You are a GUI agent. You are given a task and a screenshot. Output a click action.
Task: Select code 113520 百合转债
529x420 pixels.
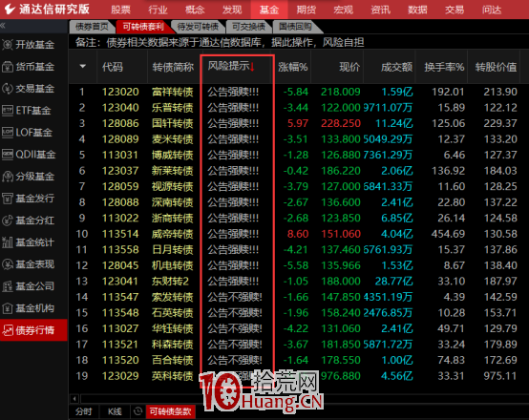(120, 360)
